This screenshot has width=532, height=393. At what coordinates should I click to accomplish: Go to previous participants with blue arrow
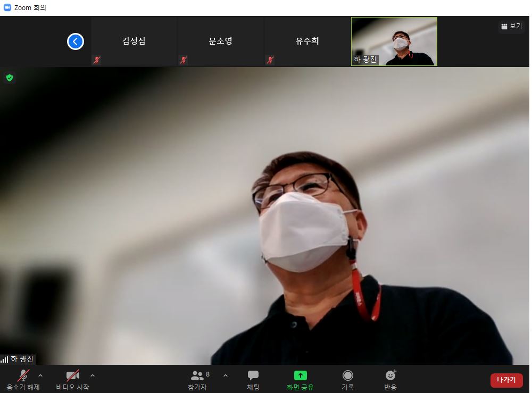(x=76, y=41)
